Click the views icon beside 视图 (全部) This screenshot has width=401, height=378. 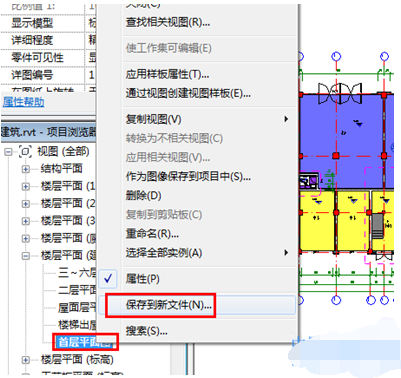25,152
